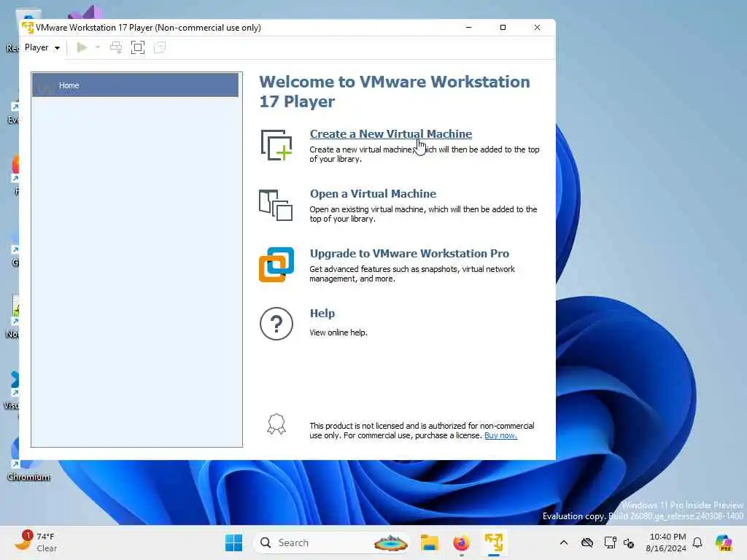Screen dimensions: 747x560
Task: Click the green Power On play button
Action: 82,47
